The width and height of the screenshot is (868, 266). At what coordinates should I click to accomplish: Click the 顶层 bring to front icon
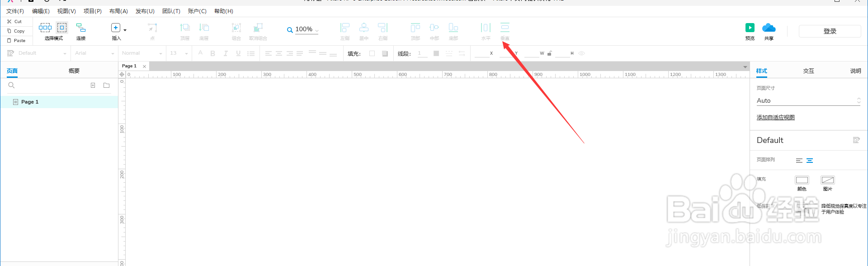185,28
